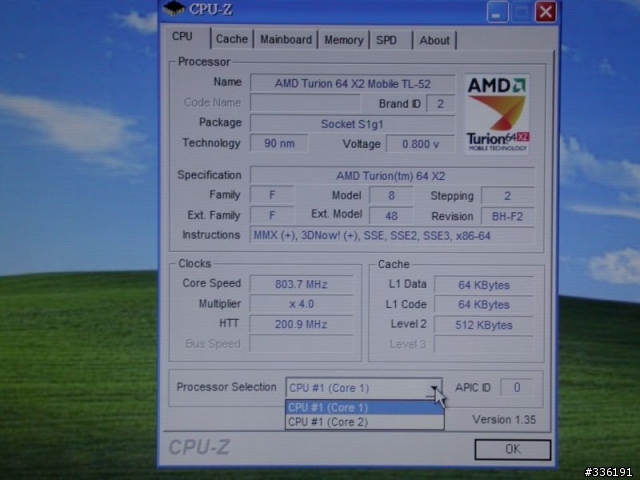Click the Multiplier value x 4.0
The height and width of the screenshot is (480, 640).
click(301, 304)
